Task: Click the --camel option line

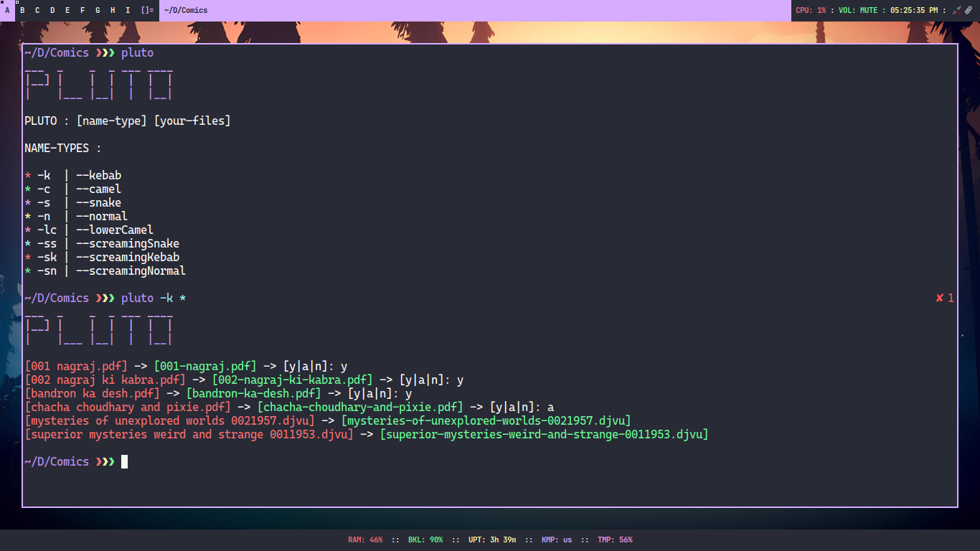Action: pyautogui.click(x=73, y=189)
